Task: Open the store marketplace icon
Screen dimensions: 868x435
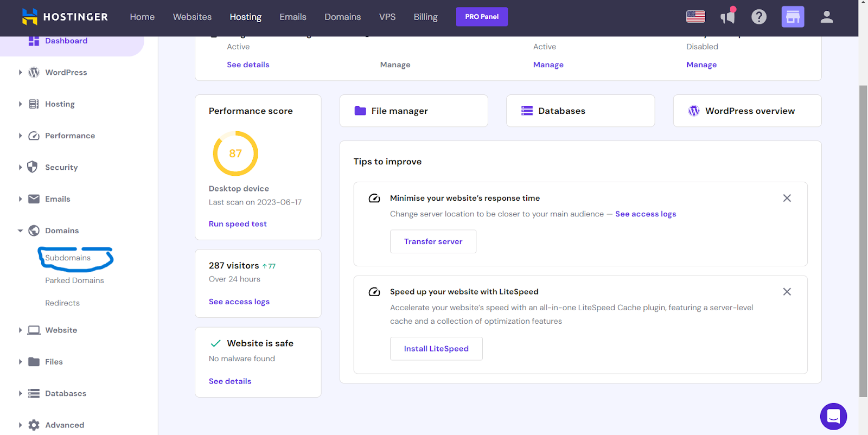Action: (793, 17)
